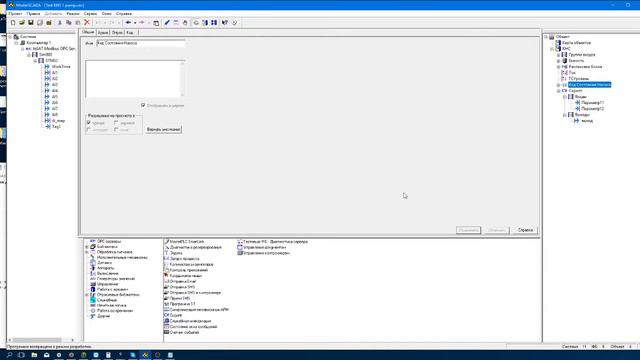
Task: Click the Емкость object icon
Action: (x=564, y=60)
